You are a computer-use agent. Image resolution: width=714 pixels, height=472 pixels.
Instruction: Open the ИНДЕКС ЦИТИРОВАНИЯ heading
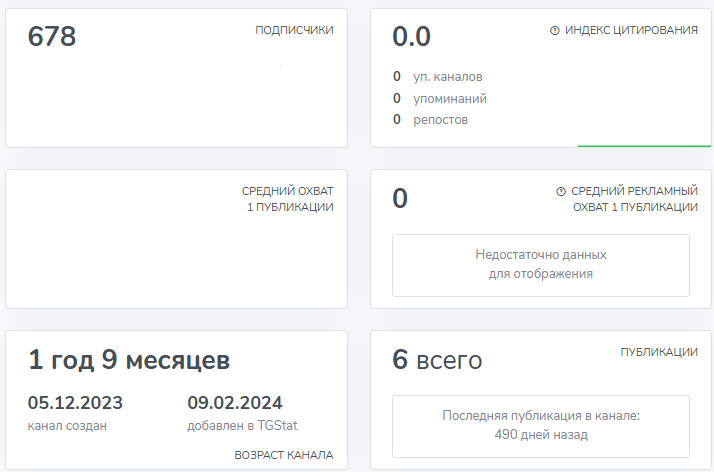point(631,30)
